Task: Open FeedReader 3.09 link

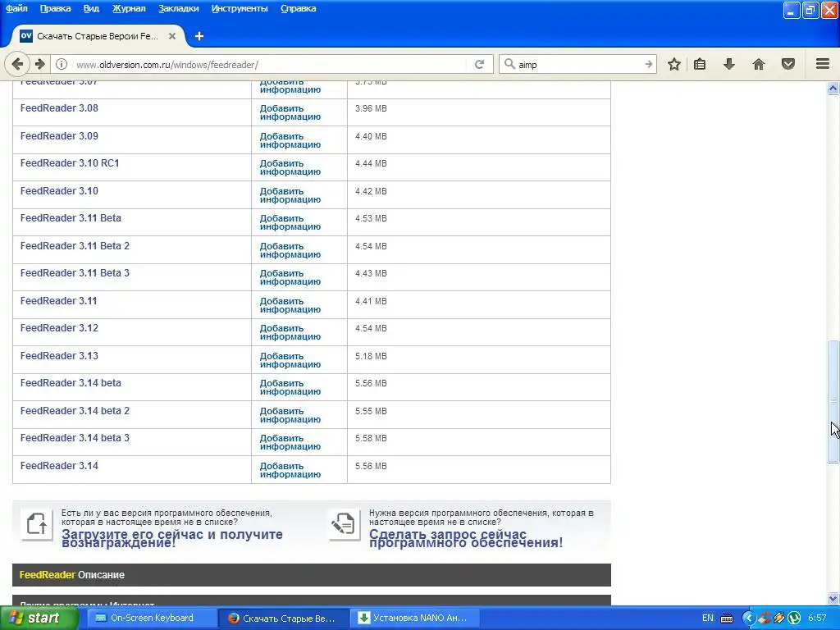Action: 59,136
